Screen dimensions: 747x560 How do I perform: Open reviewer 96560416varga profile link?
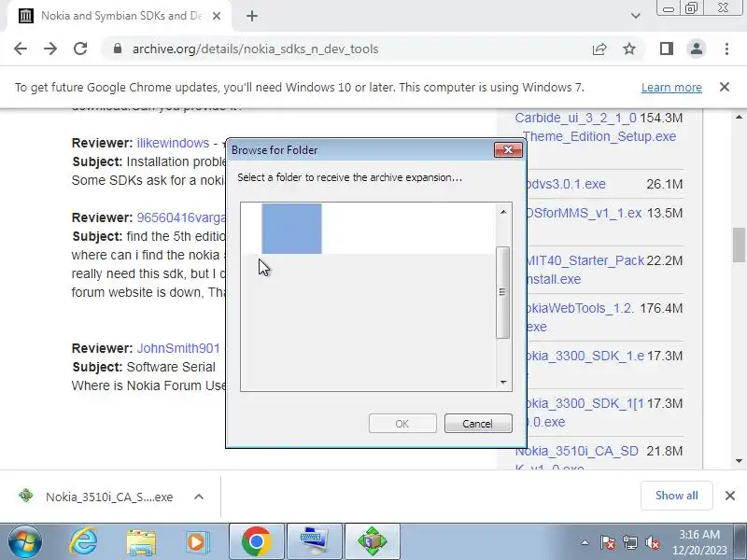[x=181, y=217]
